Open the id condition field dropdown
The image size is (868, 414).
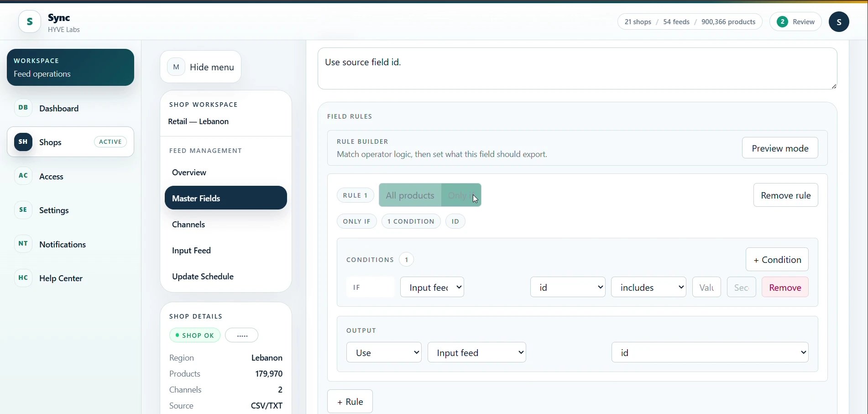click(568, 287)
